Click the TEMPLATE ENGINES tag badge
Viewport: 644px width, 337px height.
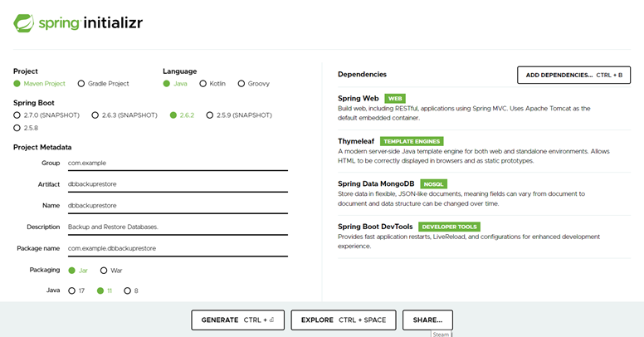[x=412, y=141]
